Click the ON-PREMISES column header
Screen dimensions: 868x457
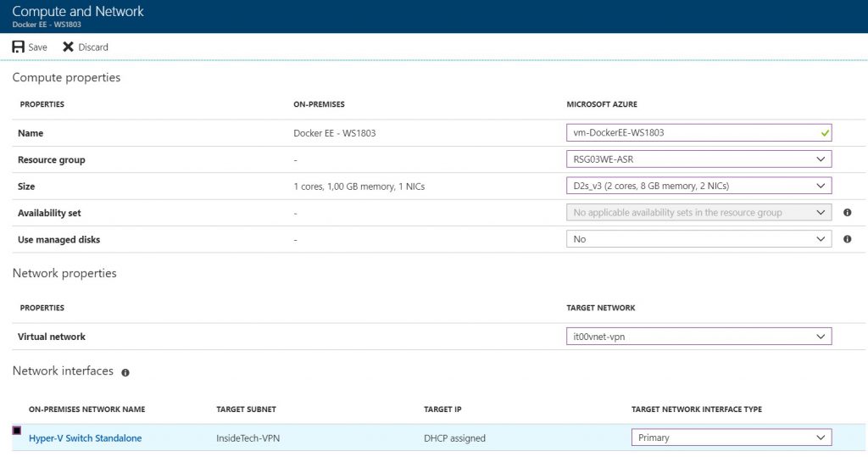[x=319, y=104]
